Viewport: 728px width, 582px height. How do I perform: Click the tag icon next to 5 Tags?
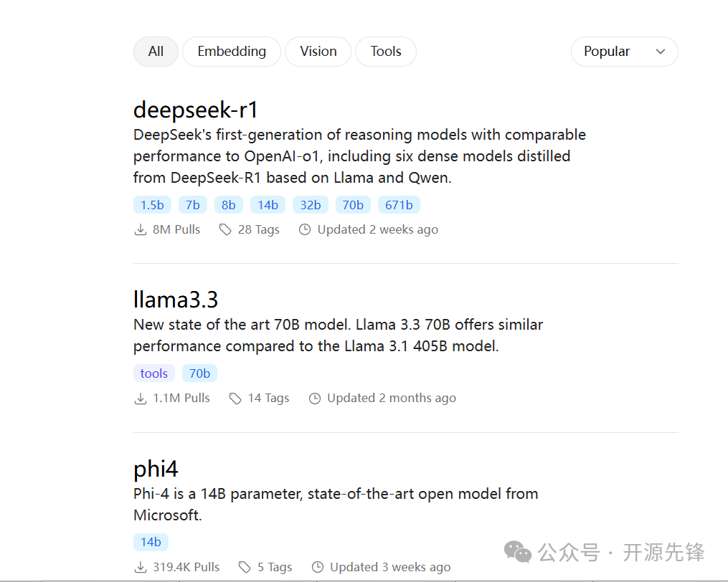pyautogui.click(x=245, y=567)
